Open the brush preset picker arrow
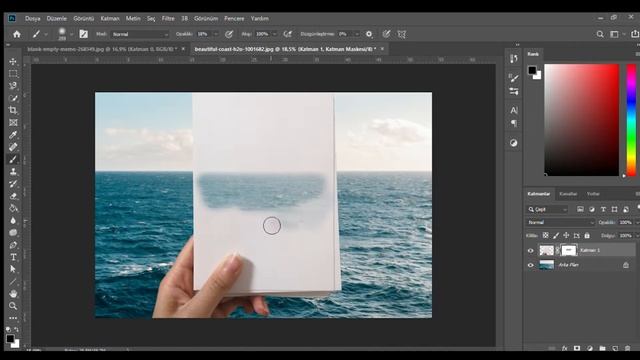Screen dimensions: 640x360 click(x=71, y=34)
